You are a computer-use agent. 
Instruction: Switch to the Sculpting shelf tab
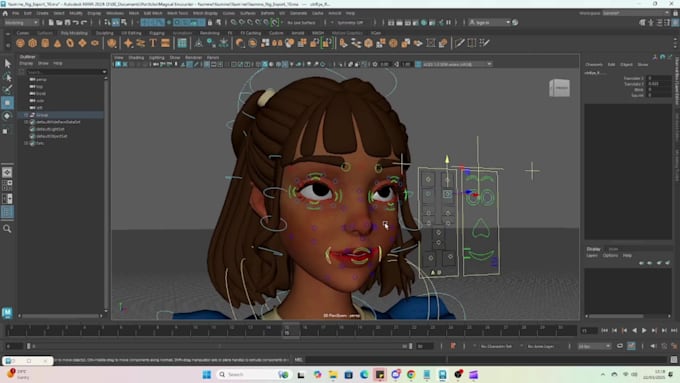point(104,33)
